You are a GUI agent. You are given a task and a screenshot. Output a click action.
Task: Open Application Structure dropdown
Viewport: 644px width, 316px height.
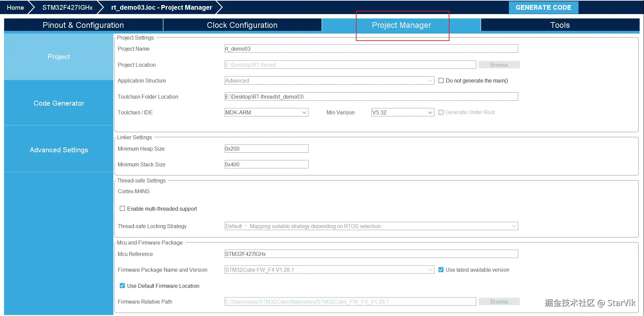(329, 81)
